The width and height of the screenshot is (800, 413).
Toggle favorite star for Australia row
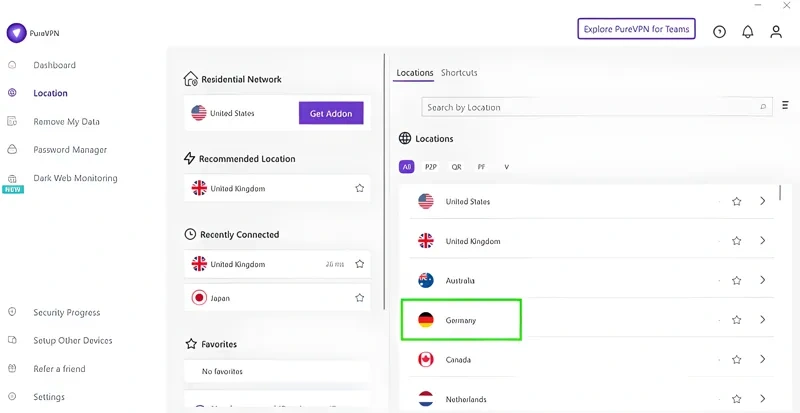coord(736,280)
